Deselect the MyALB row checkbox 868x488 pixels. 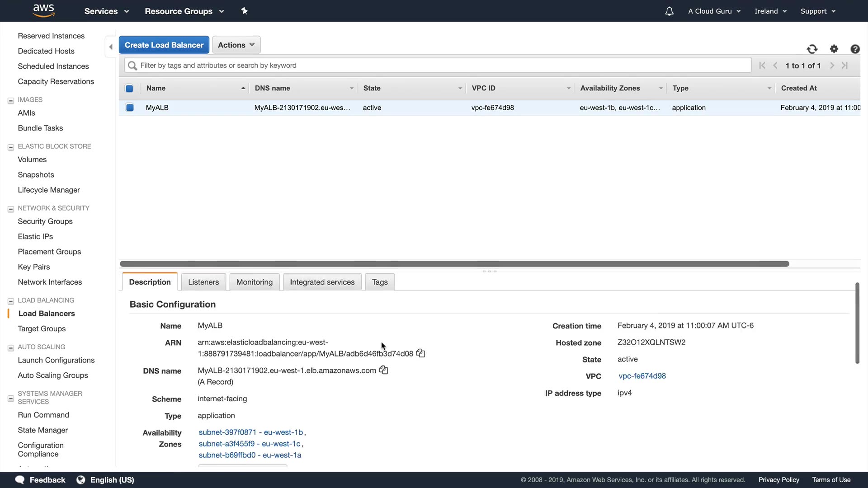click(x=130, y=108)
